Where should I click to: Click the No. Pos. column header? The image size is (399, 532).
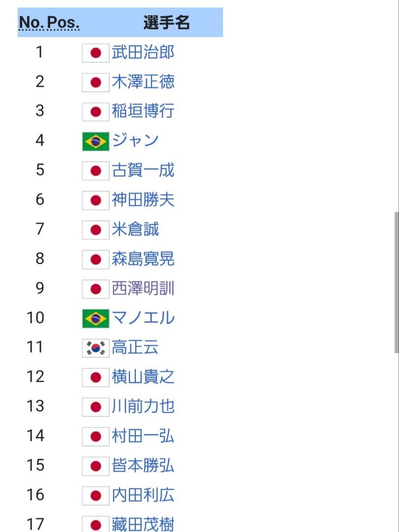[49, 23]
